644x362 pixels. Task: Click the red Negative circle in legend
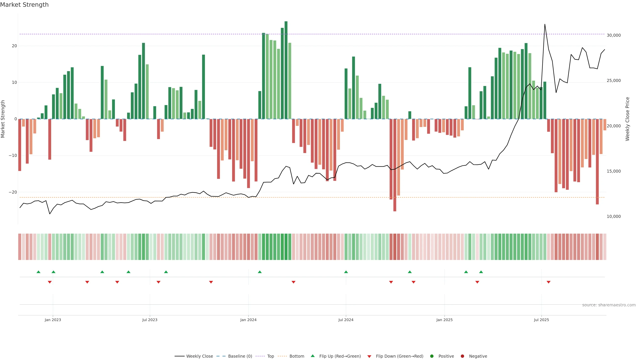462,356
